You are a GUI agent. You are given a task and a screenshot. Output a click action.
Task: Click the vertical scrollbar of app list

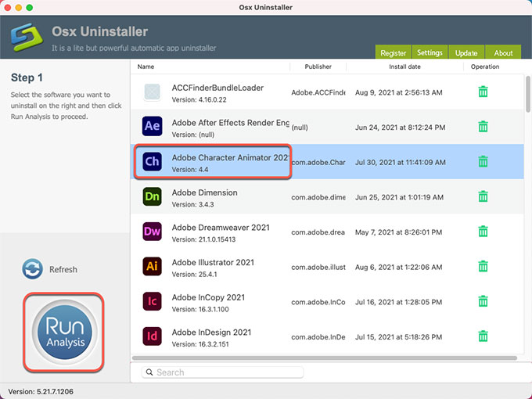tap(528, 94)
